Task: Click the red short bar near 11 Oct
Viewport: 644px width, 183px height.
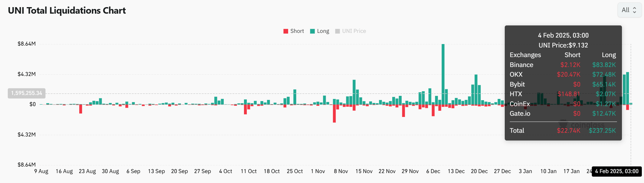Action: point(245,109)
